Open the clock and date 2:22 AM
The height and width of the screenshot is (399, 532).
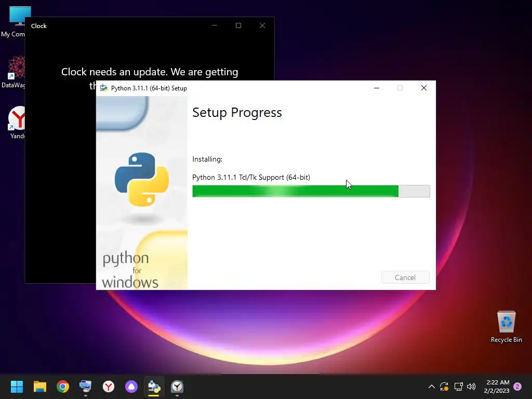[497, 387]
